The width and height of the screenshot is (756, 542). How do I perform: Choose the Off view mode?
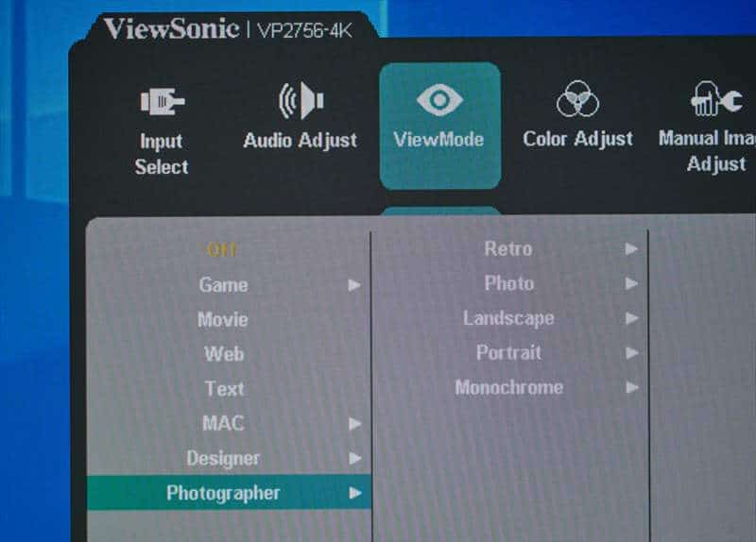point(222,250)
